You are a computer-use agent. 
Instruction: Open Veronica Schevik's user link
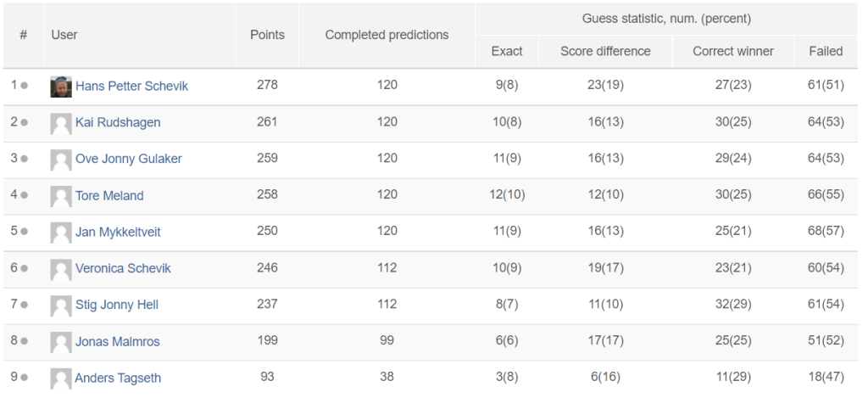(123, 268)
